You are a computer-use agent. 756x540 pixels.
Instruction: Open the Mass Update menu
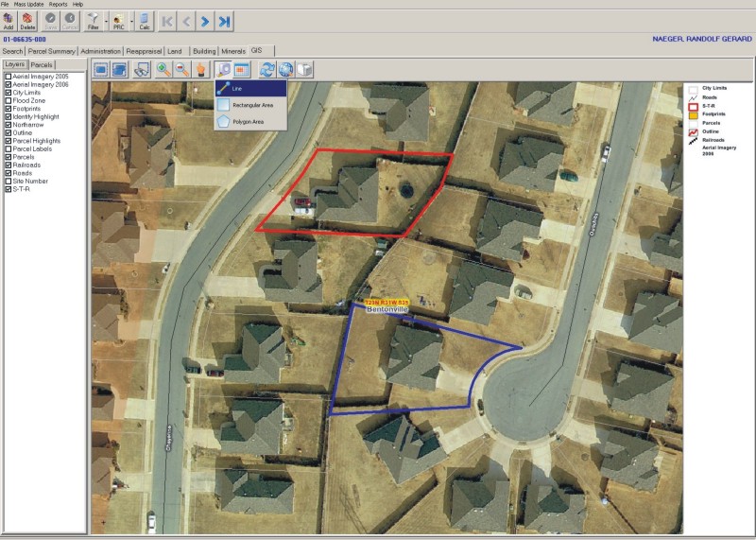coord(28,5)
